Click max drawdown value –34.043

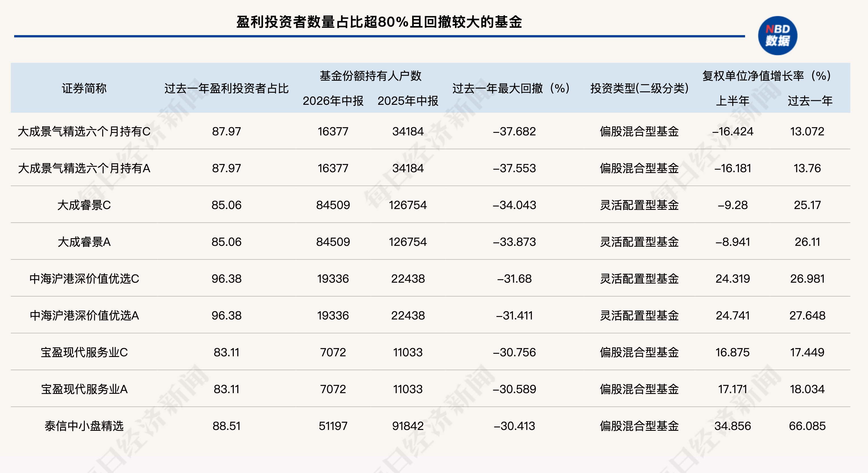514,205
